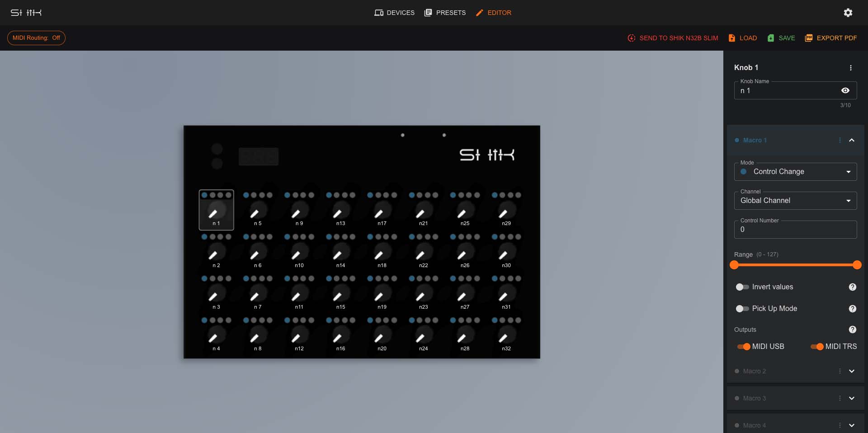Disable the MIDI USB output switch
868x433 pixels.
tap(744, 347)
